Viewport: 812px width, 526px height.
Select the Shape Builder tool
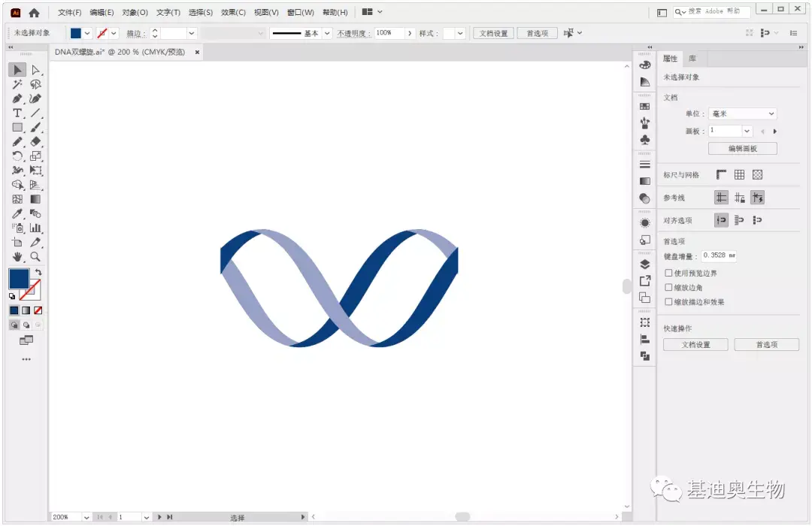tap(17, 185)
